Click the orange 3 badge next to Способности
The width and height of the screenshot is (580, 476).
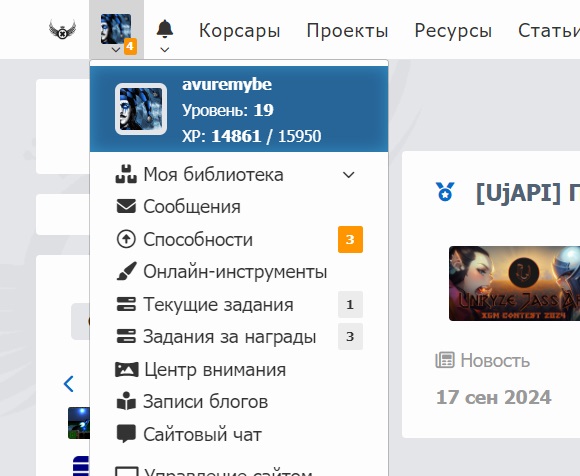pyautogui.click(x=350, y=239)
